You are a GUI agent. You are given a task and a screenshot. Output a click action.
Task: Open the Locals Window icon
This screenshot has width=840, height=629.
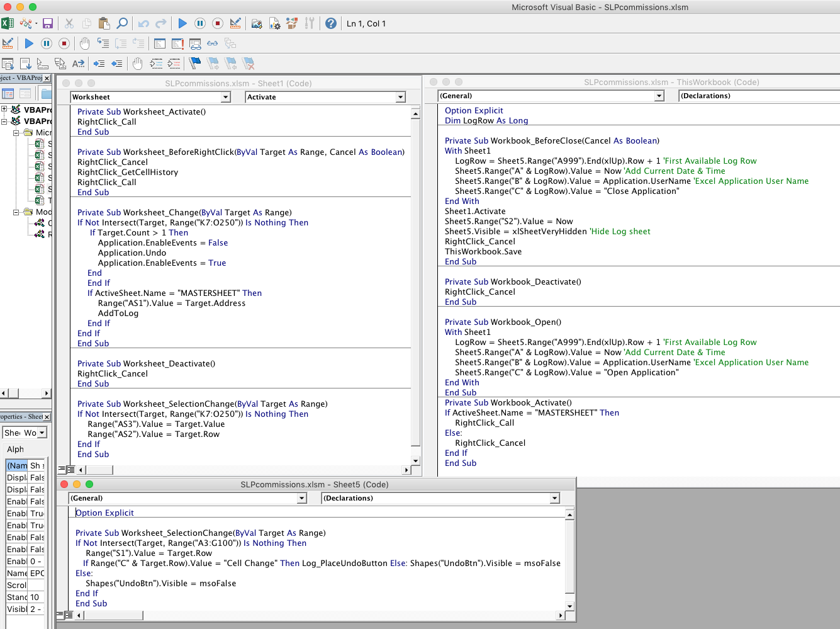click(160, 43)
